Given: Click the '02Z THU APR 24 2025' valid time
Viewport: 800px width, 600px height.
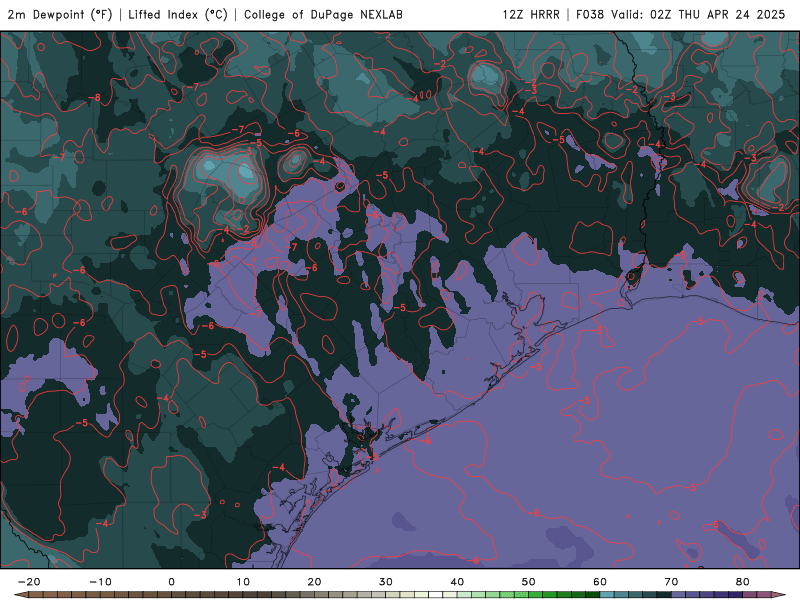Looking at the screenshot, I should 717,15.
